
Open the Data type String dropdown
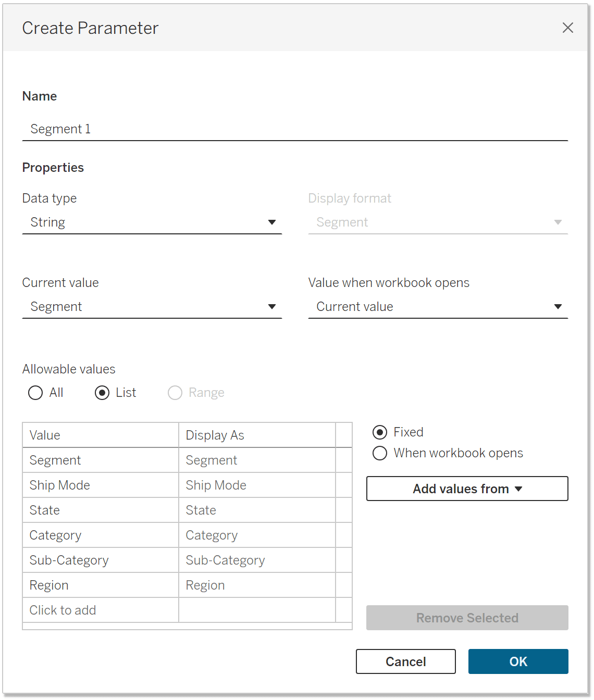click(152, 222)
